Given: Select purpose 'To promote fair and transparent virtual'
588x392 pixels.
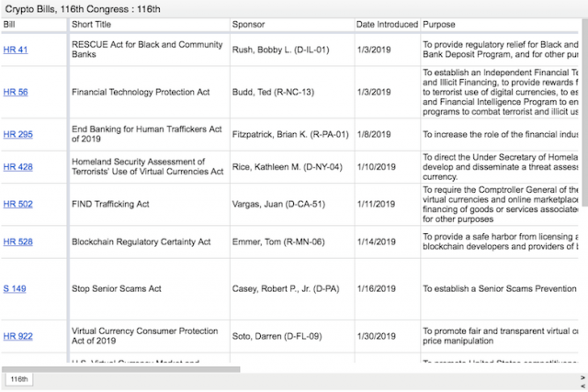Looking at the screenshot, I should pyautogui.click(x=500, y=336).
